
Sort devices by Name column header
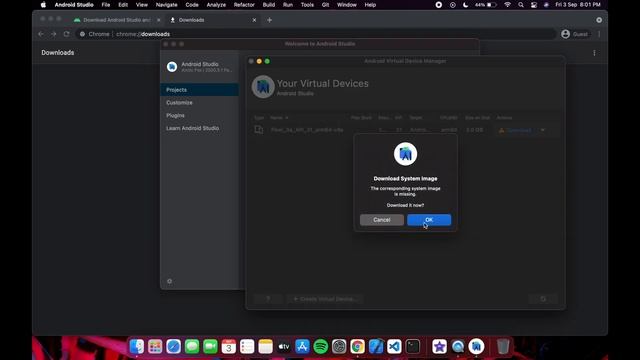[x=279, y=118]
